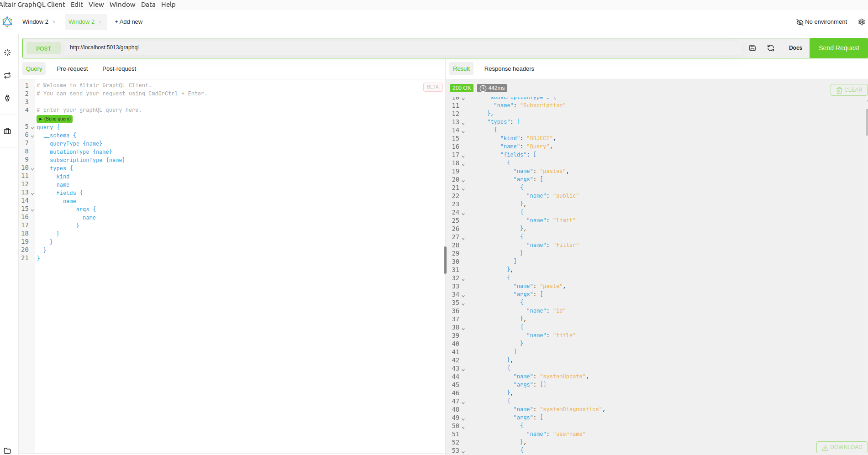This screenshot has width=868, height=455.
Task: Collapse the result fields array at line 17
Action: [463, 156]
